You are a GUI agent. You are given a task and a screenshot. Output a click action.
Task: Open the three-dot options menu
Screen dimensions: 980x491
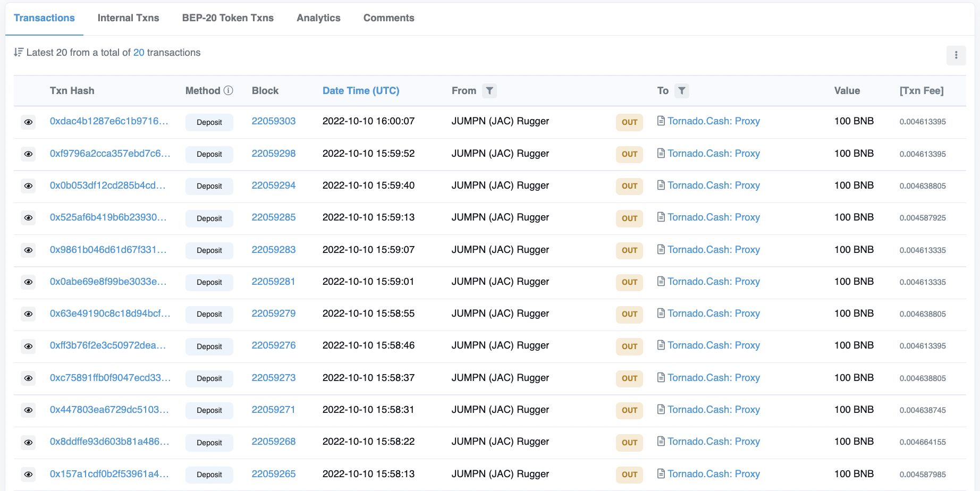click(956, 55)
